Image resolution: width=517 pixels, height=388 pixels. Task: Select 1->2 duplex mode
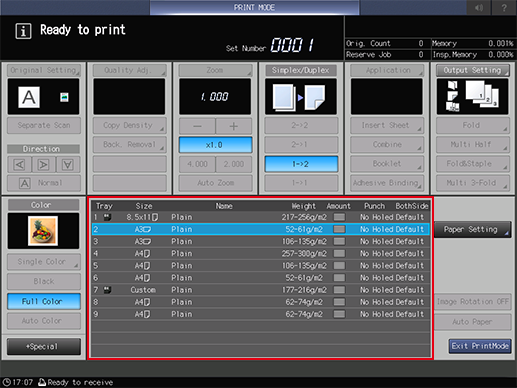(301, 164)
